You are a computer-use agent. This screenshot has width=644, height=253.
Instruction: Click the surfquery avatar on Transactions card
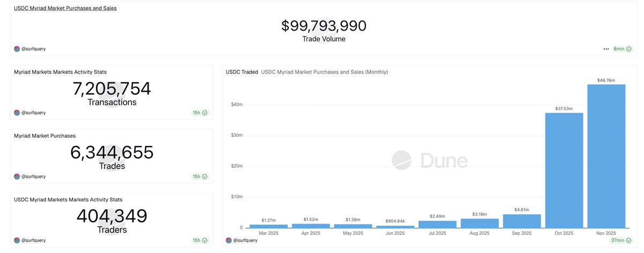pyautogui.click(x=17, y=113)
